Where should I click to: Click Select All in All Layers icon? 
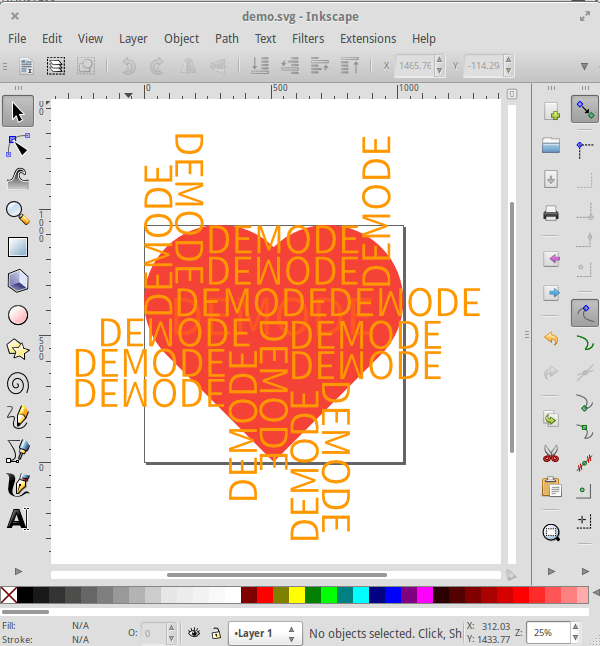(x=56, y=66)
